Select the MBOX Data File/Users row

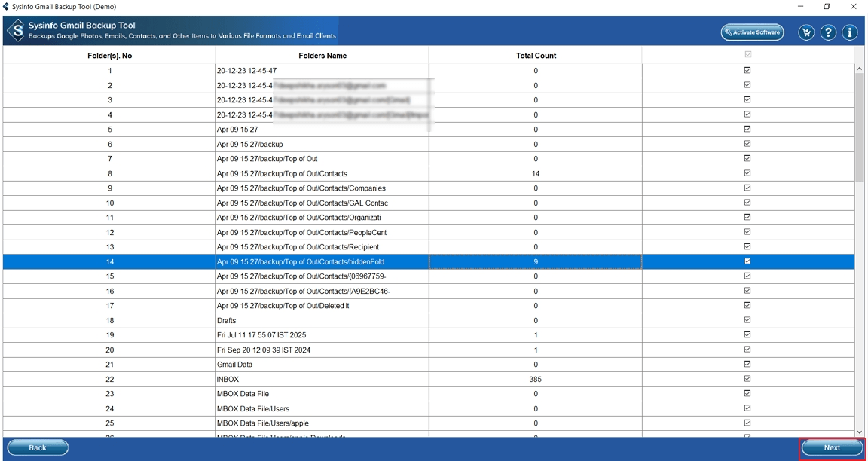[253, 408]
